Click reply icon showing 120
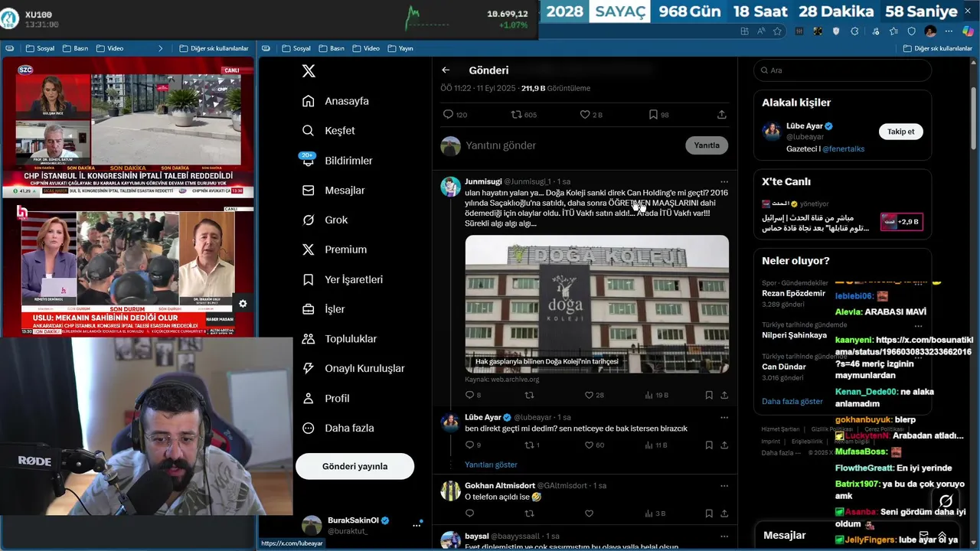The image size is (980, 551). pyautogui.click(x=455, y=115)
